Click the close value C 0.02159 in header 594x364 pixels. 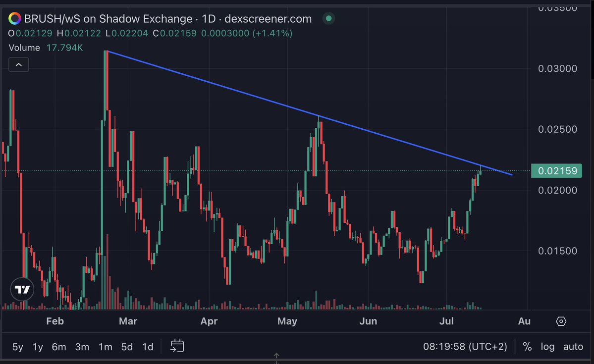(175, 33)
